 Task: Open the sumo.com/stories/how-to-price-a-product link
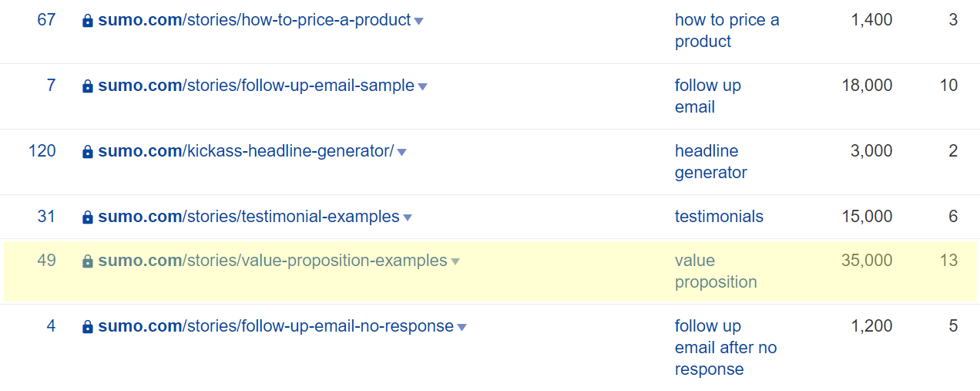[x=254, y=20]
